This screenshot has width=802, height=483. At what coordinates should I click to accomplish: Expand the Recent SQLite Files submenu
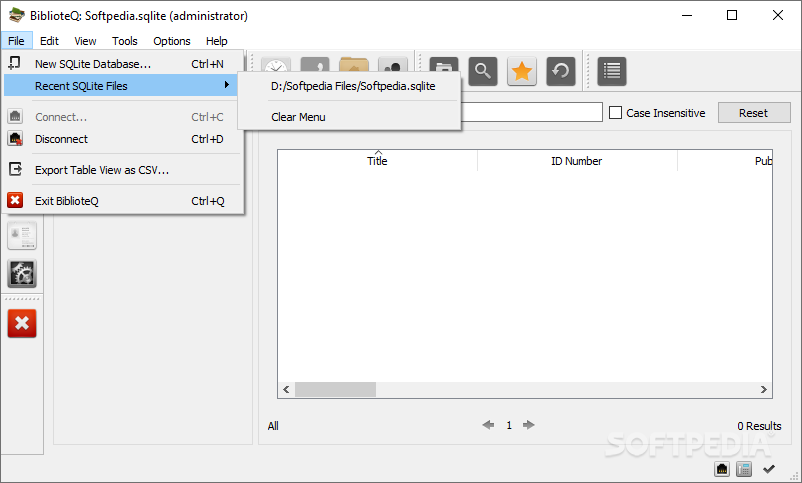coord(123,86)
